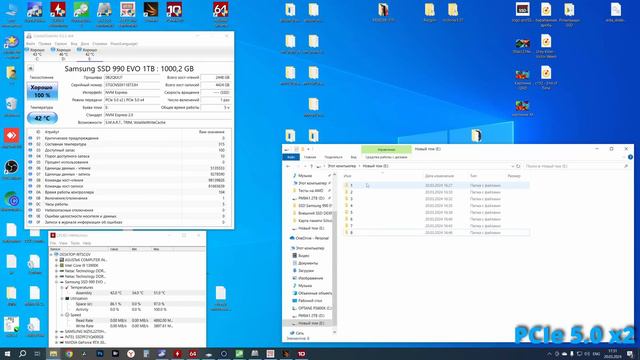Click the Chrome taskbar icon
Image resolution: width=640 pixels, height=360 pixels.
tap(69, 353)
